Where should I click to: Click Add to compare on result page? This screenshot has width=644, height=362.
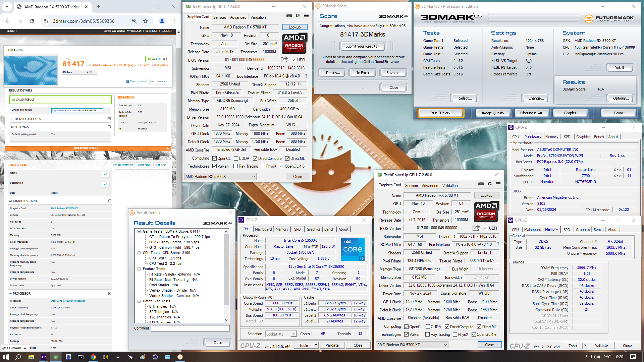tap(159, 81)
